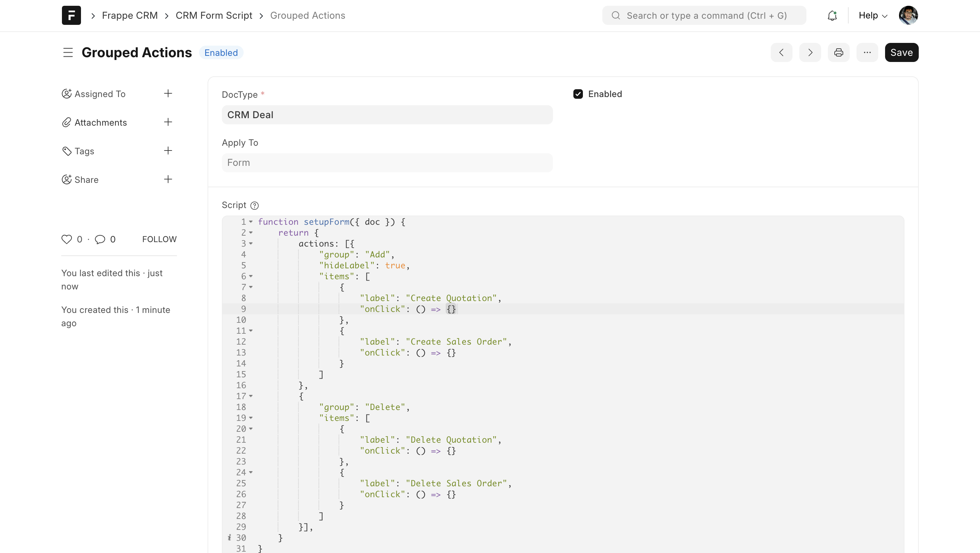
Task: Collapse code fold at line 17
Action: 251,396
